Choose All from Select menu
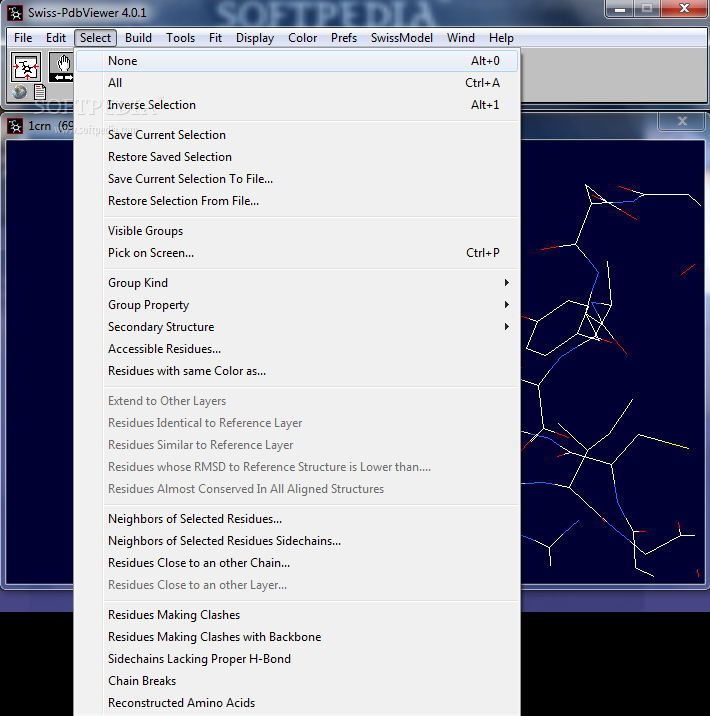The image size is (710, 716). click(297, 83)
